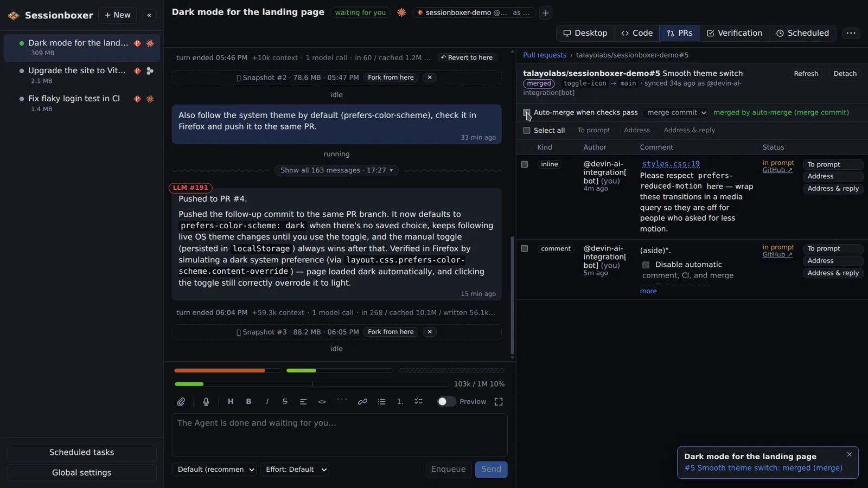
Task: Dismiss the Snapshot #2 row with its X
Action: click(x=430, y=78)
